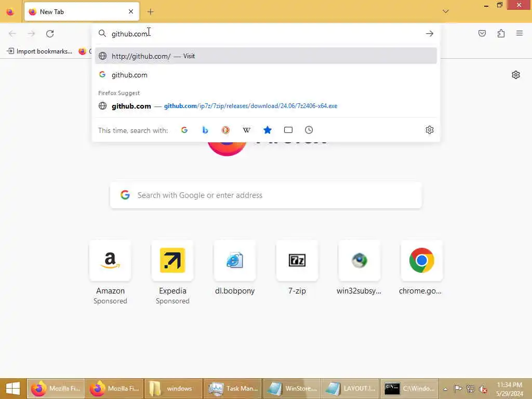532x399 pixels.
Task: Click the address bar containing github.com
Action: [265, 34]
